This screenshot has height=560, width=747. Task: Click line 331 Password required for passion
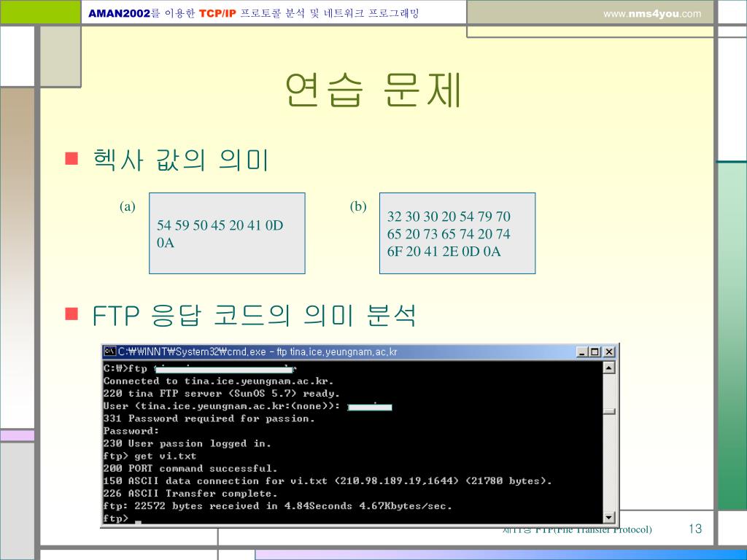[209, 419]
